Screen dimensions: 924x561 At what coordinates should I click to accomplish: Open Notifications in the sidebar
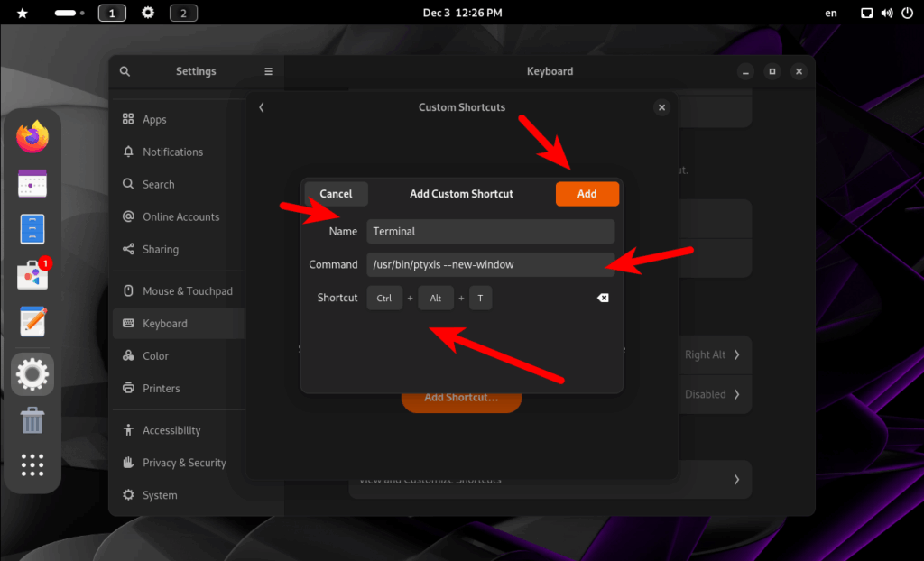(180, 152)
